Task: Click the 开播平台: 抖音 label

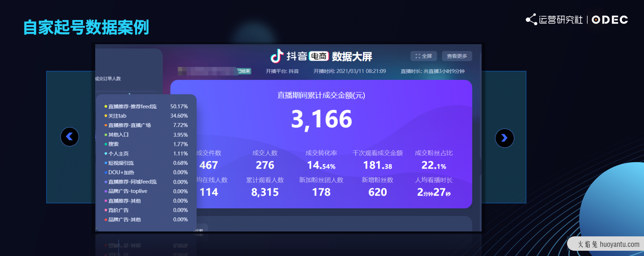Action: click(282, 71)
